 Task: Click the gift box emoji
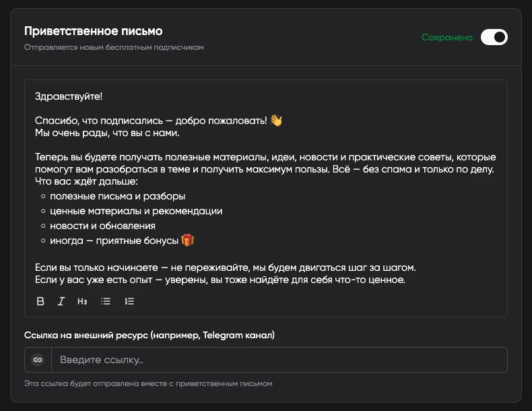click(187, 241)
